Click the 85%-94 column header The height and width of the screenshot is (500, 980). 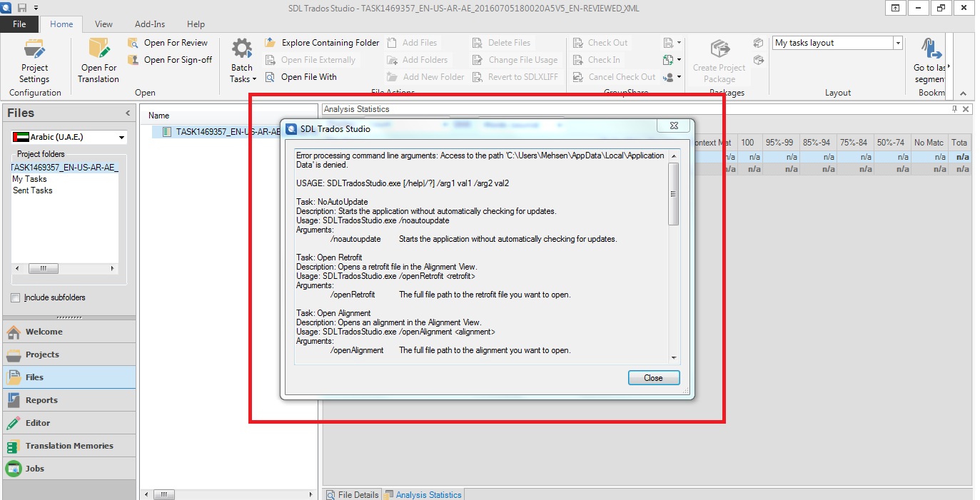pos(817,143)
